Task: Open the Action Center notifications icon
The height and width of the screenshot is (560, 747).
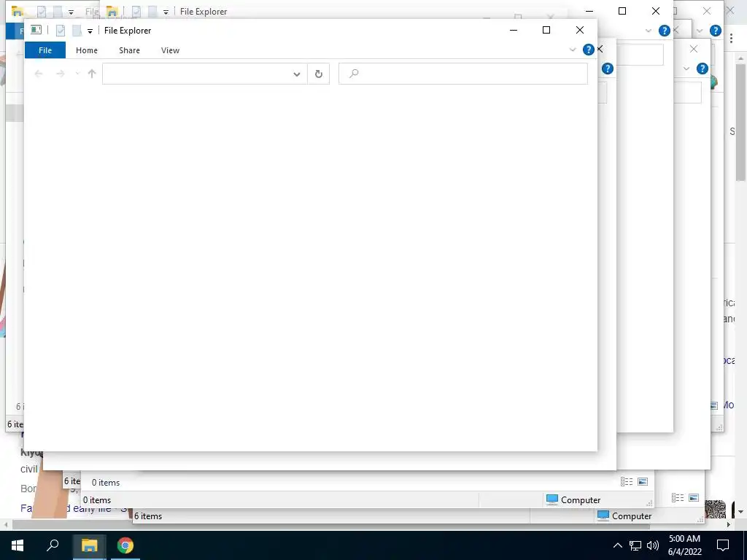Action: 723,545
